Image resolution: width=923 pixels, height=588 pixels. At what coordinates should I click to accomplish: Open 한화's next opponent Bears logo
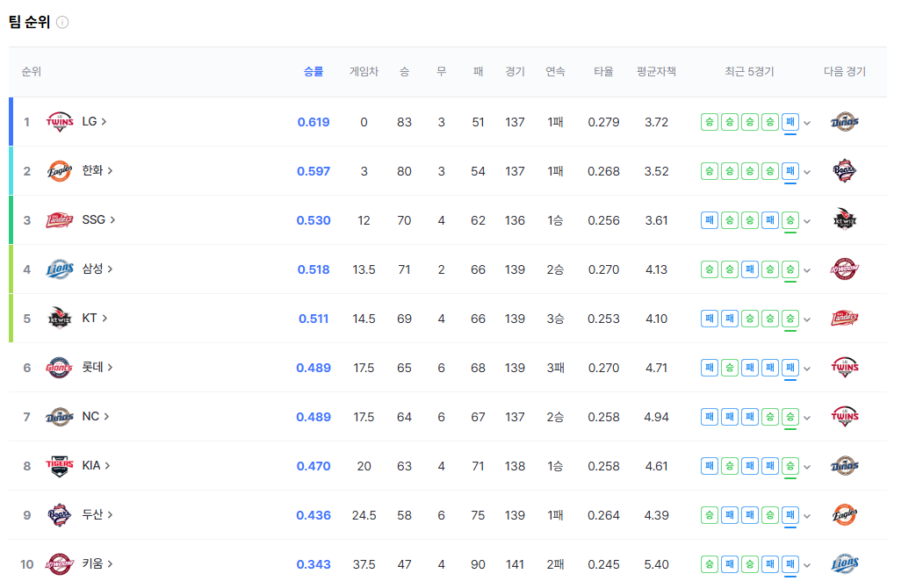[x=844, y=171]
